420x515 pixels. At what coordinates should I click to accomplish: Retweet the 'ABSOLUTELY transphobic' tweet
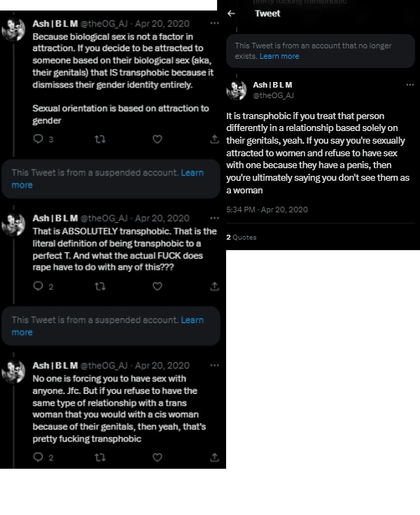coord(99,286)
